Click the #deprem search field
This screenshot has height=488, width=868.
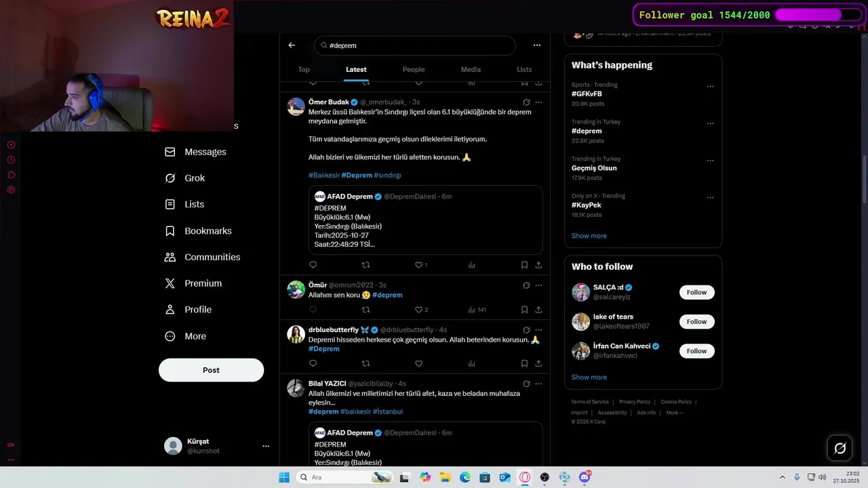click(x=415, y=45)
